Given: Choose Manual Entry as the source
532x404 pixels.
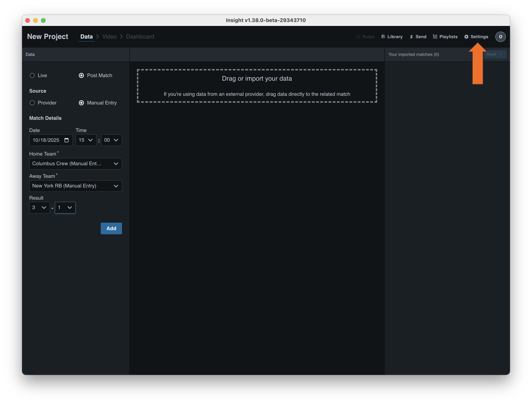Looking at the screenshot, I should coord(81,103).
